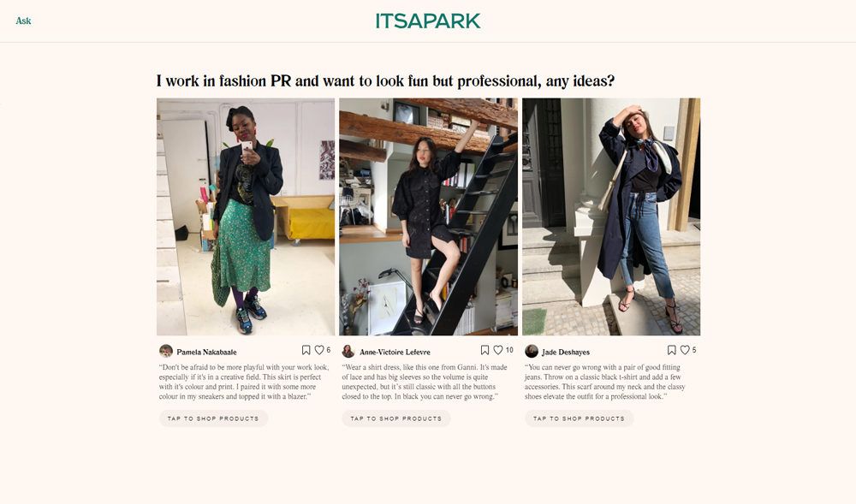Image resolution: width=856 pixels, height=504 pixels.
Task: Click the ITSAPARK logo
Action: click(428, 21)
